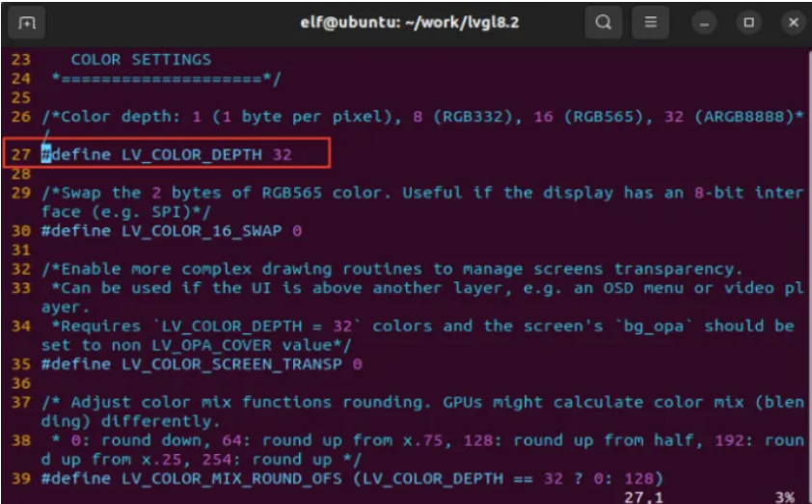Viewport: 812px width, 504px height.
Task: Maximize the terminal window
Action: point(747,21)
